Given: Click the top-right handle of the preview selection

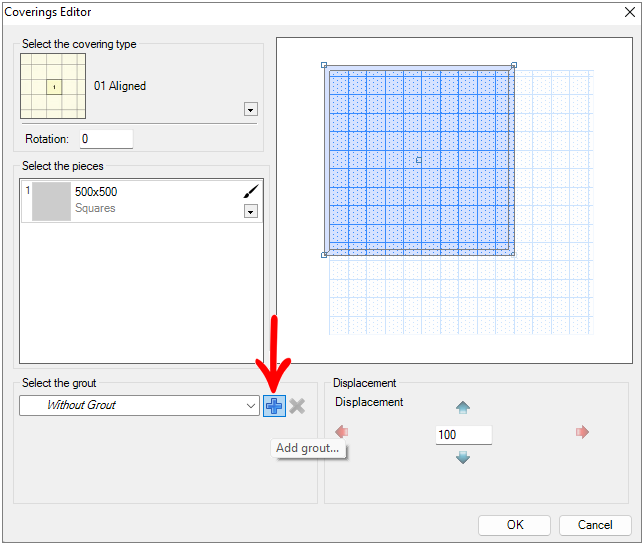Looking at the screenshot, I should click(x=514, y=65).
